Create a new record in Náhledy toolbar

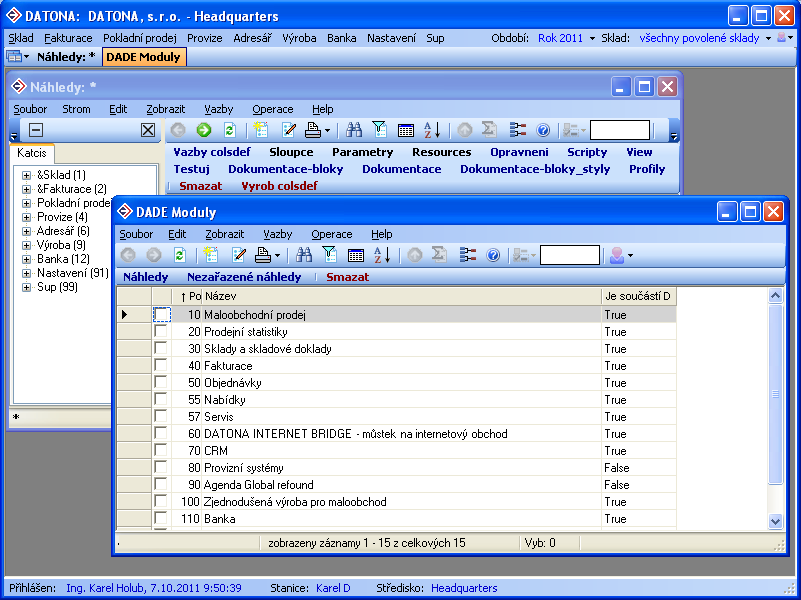pos(261,130)
